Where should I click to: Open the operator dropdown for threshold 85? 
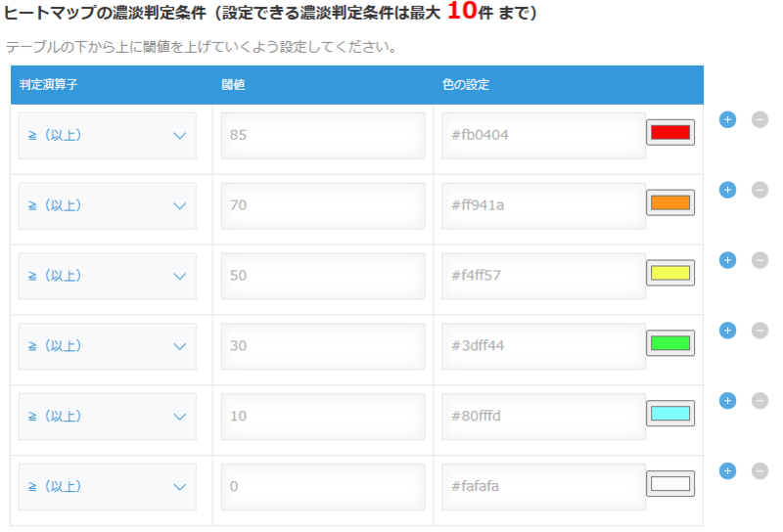(x=108, y=135)
